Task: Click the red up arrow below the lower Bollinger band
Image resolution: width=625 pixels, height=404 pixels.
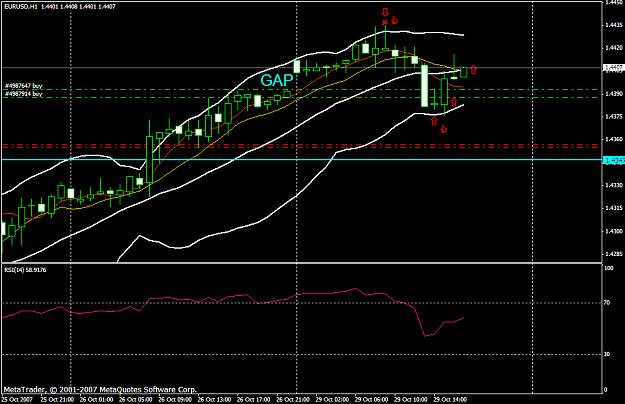Action: (x=434, y=121)
